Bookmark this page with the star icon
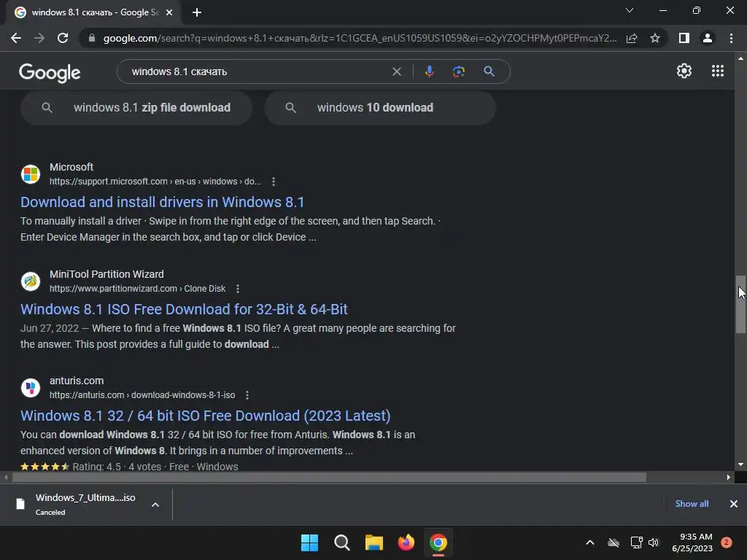This screenshot has width=747, height=560. tap(655, 38)
